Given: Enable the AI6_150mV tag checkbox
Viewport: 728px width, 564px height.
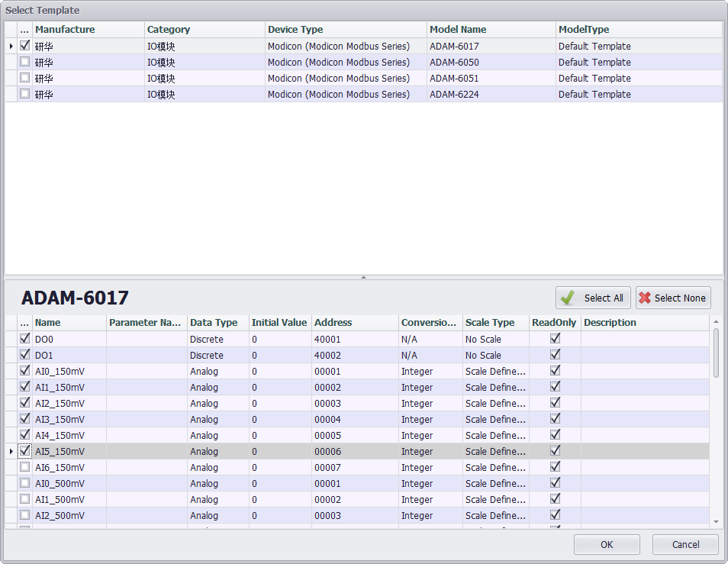Looking at the screenshot, I should point(24,467).
